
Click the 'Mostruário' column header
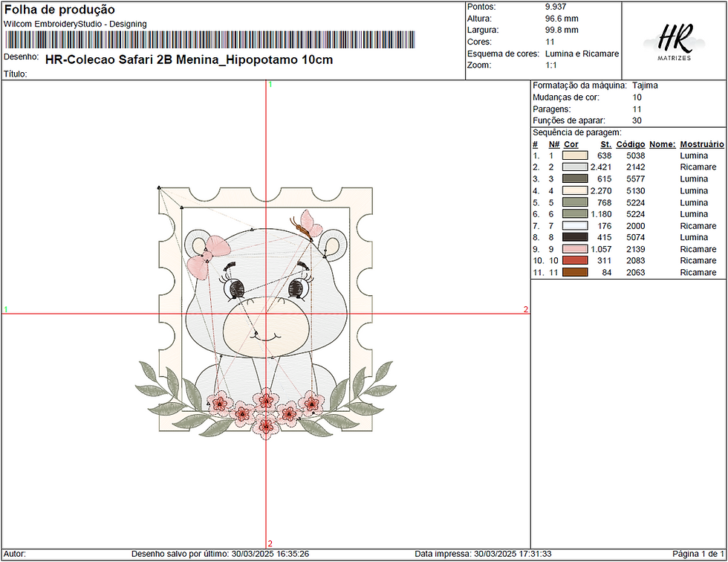pos(701,144)
